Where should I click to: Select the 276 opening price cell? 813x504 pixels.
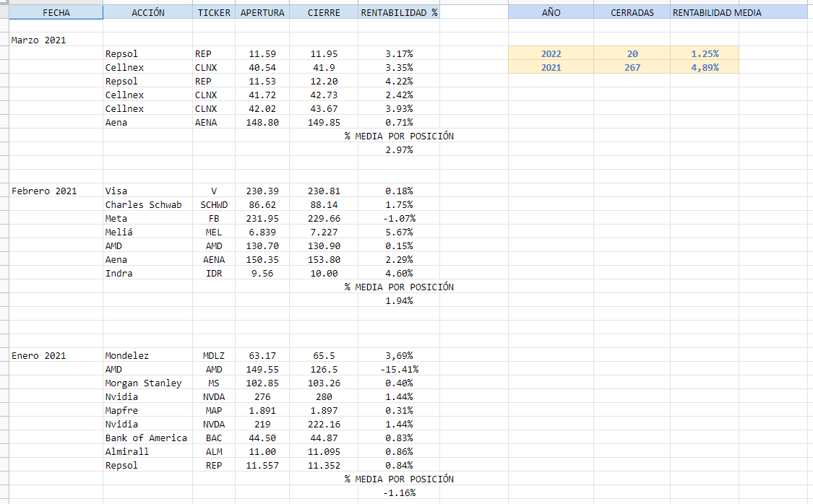(262, 397)
